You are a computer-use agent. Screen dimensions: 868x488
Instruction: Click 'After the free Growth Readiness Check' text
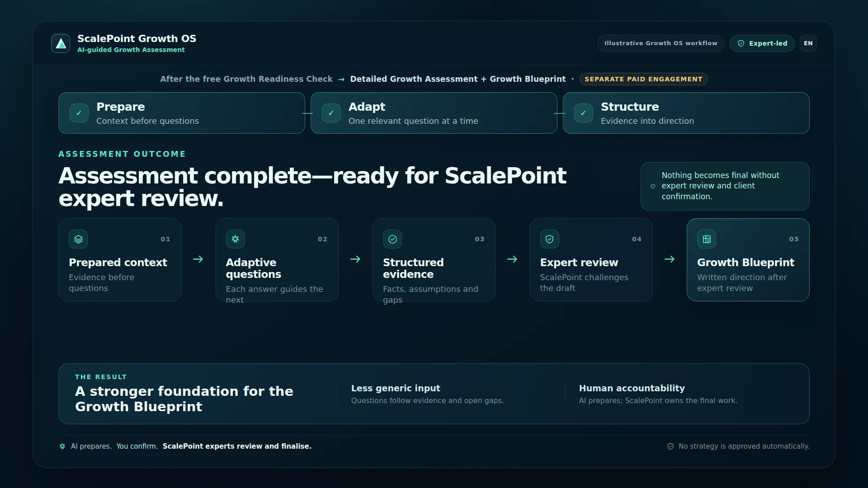(x=246, y=79)
